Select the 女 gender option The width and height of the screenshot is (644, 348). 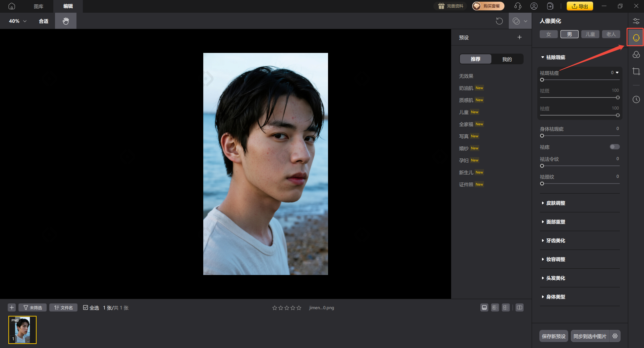coord(548,34)
